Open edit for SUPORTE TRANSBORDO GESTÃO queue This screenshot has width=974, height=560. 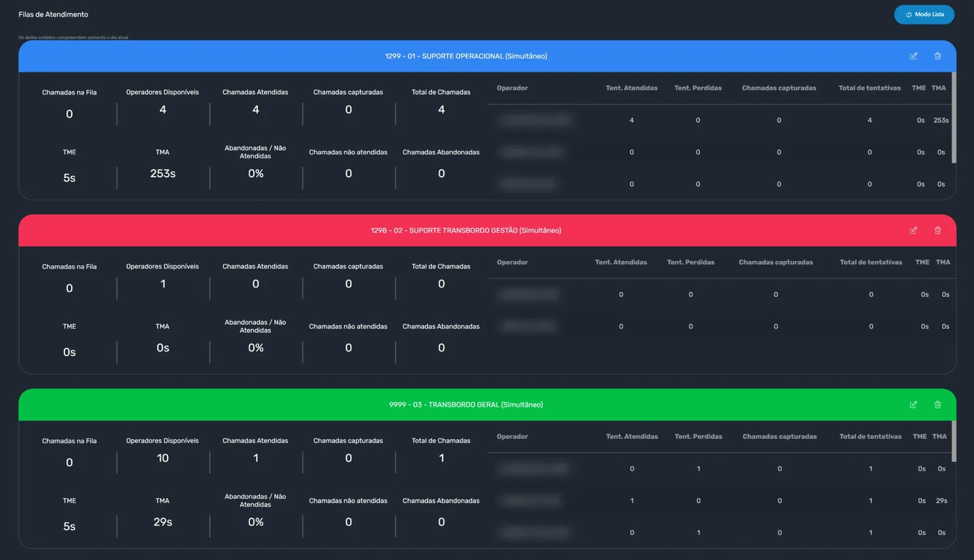click(x=913, y=230)
